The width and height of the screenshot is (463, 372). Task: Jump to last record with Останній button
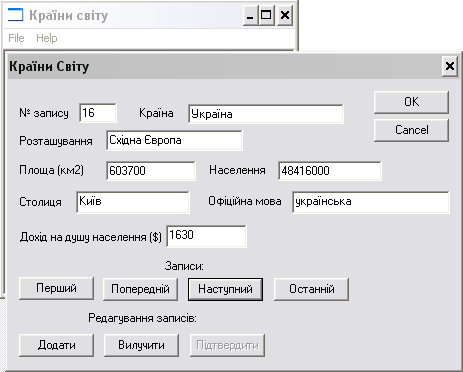[x=311, y=289]
